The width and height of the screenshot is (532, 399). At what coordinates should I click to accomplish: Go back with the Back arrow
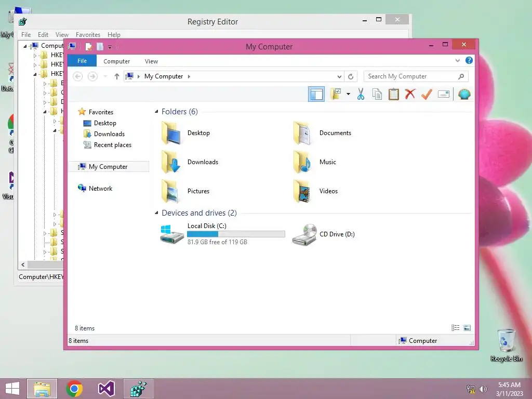(x=78, y=76)
